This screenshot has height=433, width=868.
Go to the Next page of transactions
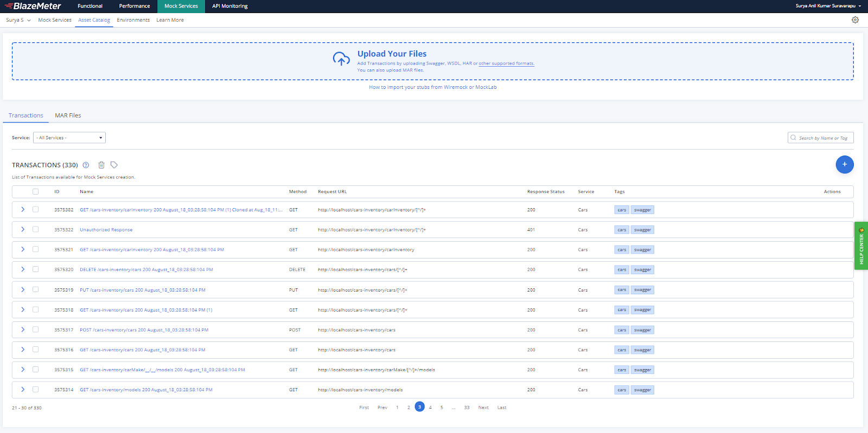point(483,408)
